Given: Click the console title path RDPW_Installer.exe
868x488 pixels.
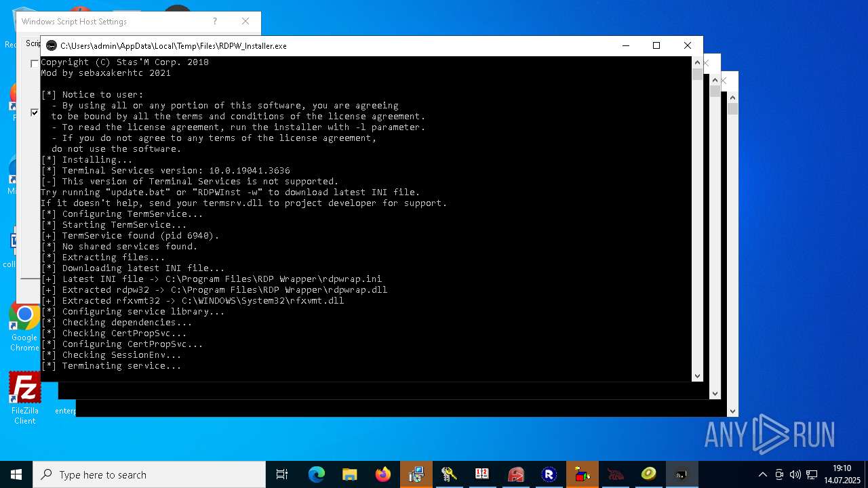Looking at the screenshot, I should [174, 46].
